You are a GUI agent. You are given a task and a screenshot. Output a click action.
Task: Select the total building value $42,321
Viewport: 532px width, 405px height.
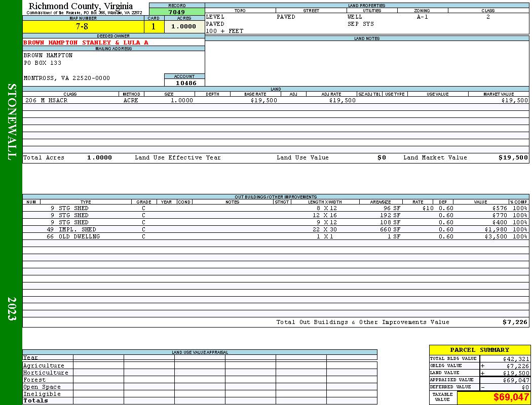tap(516, 359)
